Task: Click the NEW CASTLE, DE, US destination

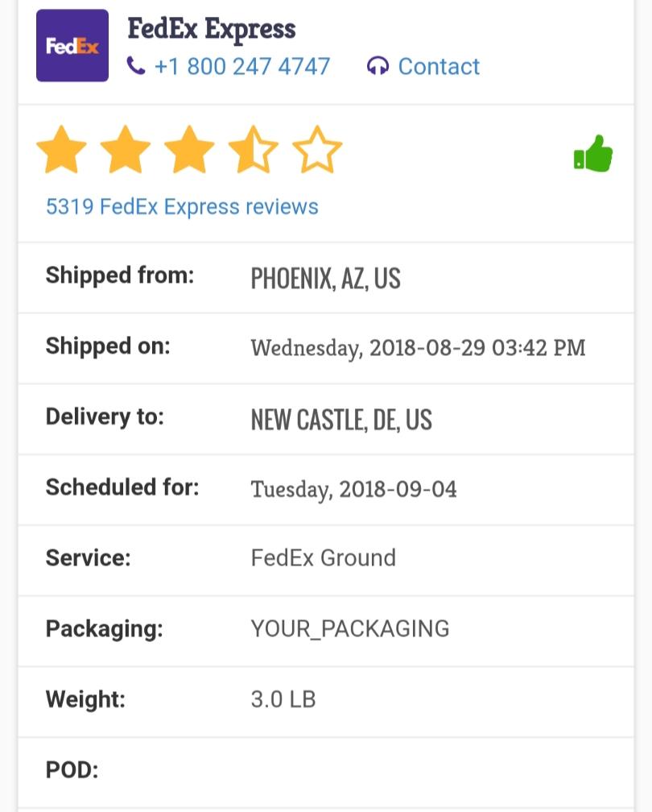Action: click(341, 420)
